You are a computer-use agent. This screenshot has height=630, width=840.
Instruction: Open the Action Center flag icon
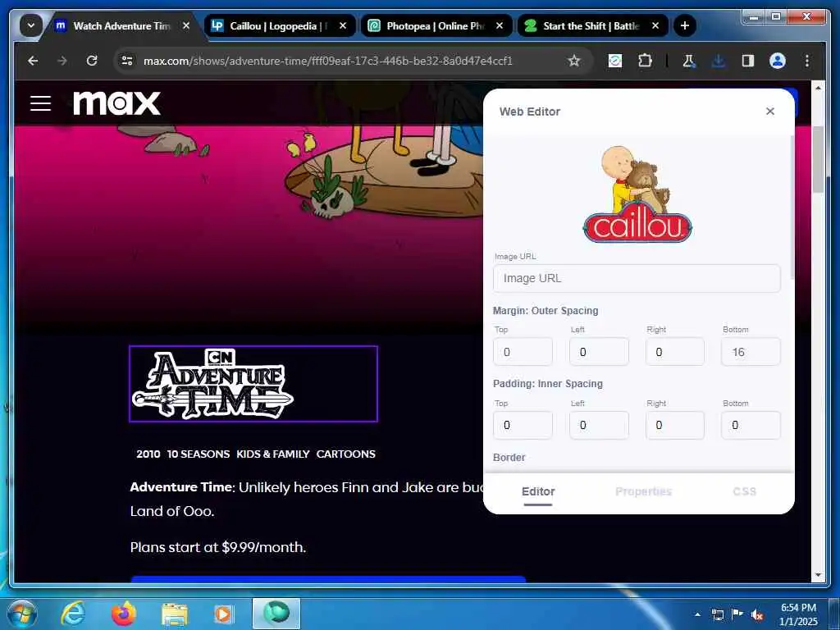pyautogui.click(x=737, y=614)
